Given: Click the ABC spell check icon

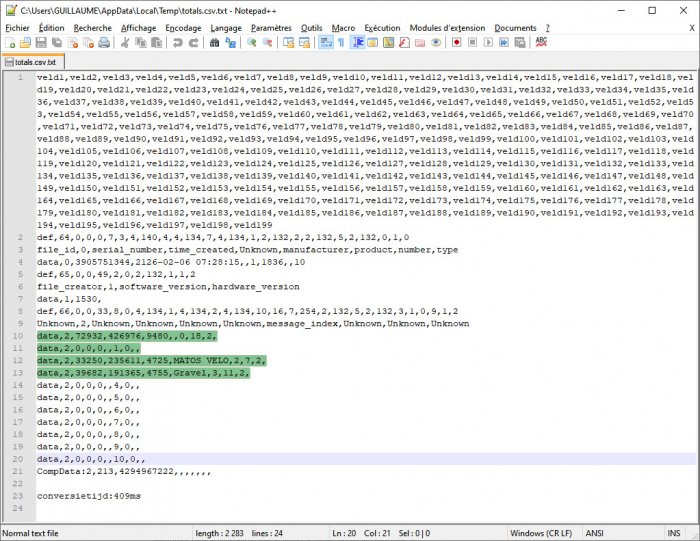Looking at the screenshot, I should (x=541, y=43).
